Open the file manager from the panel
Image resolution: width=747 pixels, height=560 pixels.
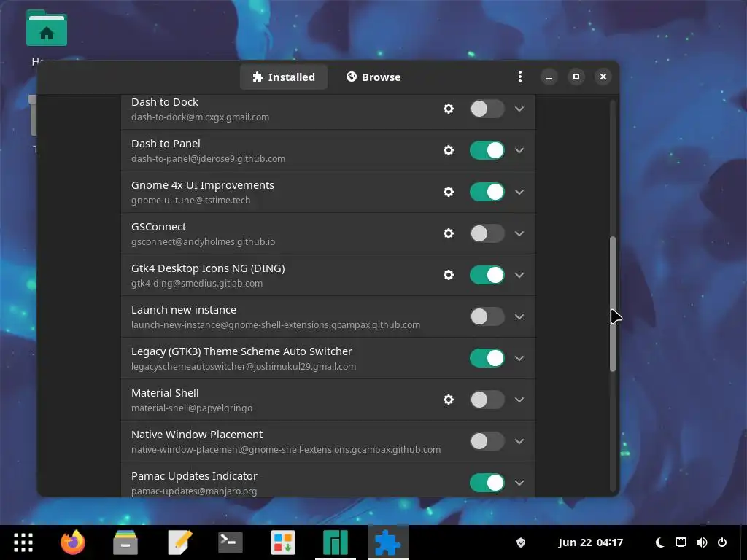tap(125, 542)
